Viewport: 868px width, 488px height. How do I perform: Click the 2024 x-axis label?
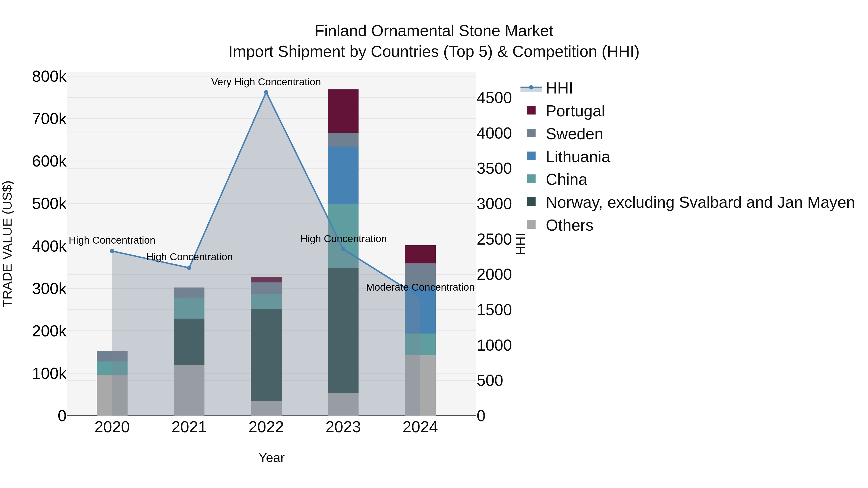[420, 427]
